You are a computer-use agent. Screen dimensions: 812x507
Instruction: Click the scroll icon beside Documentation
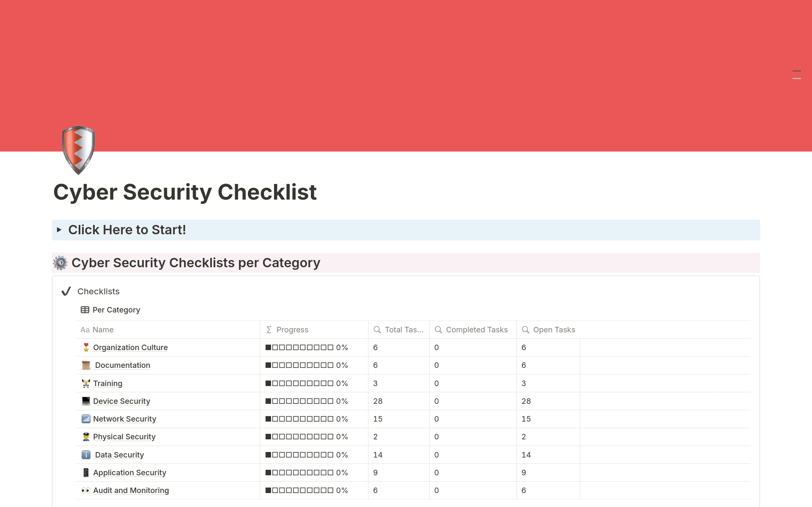[x=86, y=365]
